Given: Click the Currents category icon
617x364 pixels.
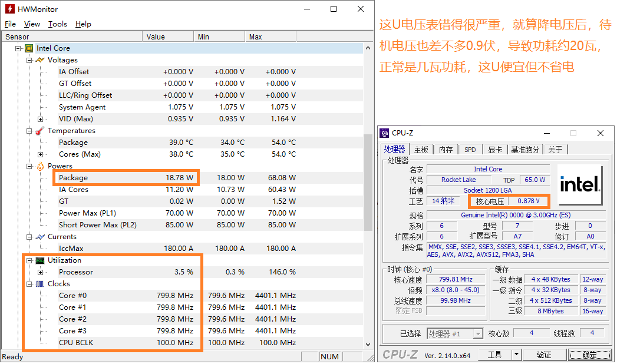Looking at the screenshot, I should tap(39, 237).
